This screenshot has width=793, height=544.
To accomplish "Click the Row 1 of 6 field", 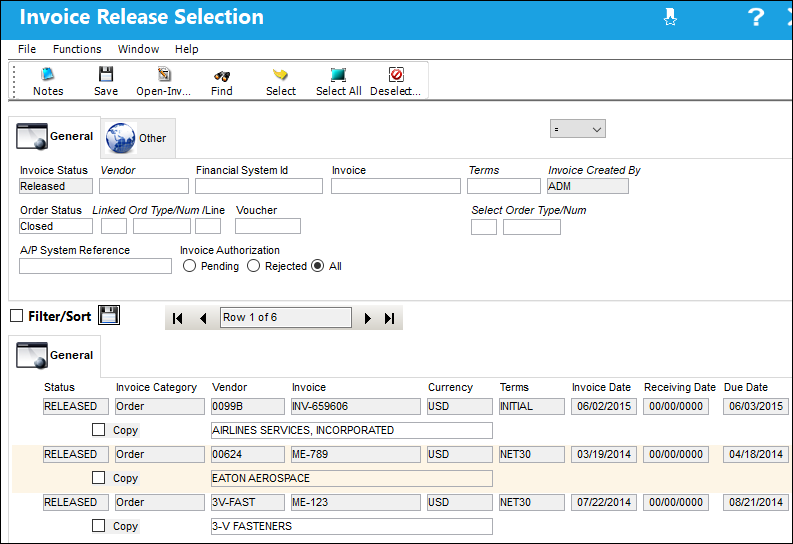I will 286,318.
